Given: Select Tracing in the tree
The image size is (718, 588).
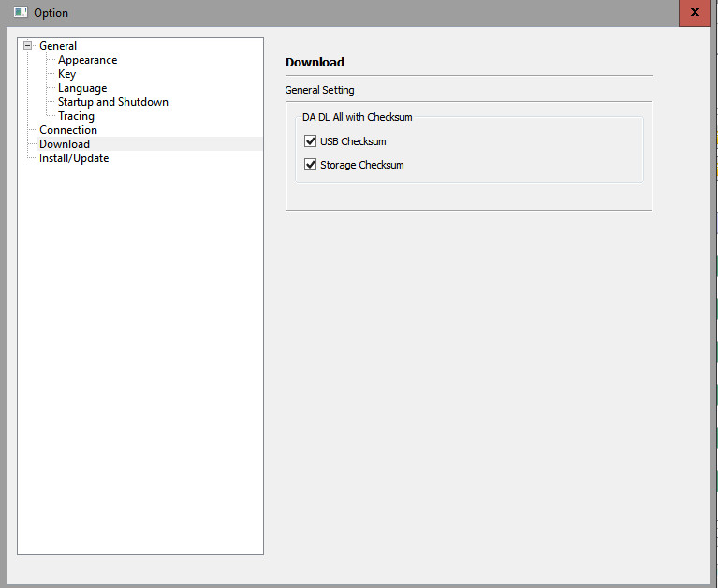Looking at the screenshot, I should [76, 116].
